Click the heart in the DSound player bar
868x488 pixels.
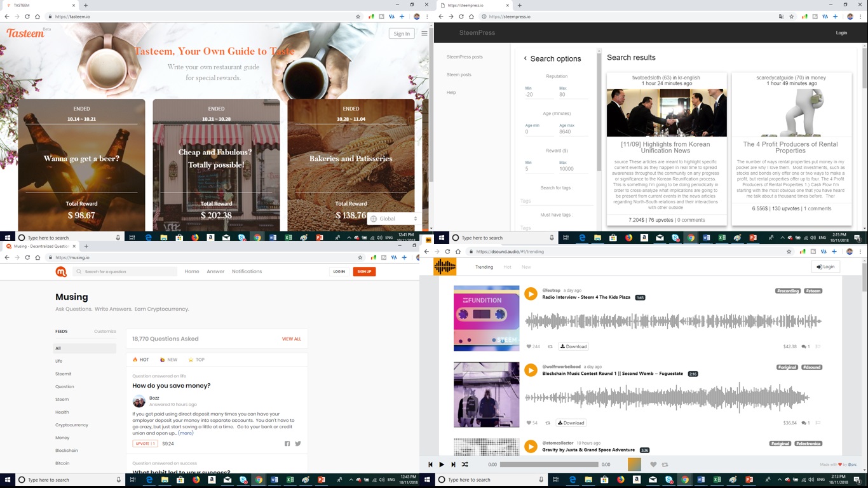point(653,464)
